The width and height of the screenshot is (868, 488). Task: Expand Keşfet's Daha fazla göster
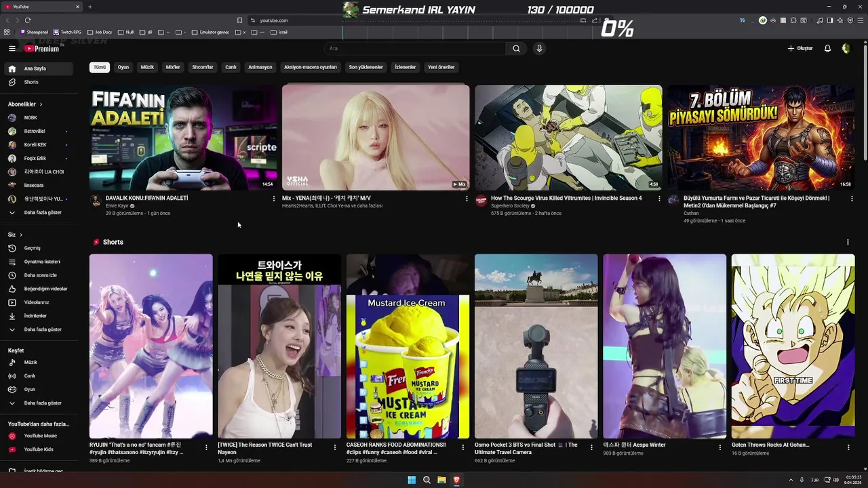point(39,403)
